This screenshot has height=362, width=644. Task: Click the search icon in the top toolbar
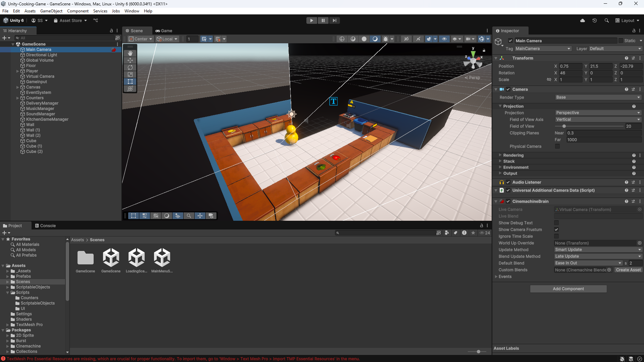click(x=606, y=20)
